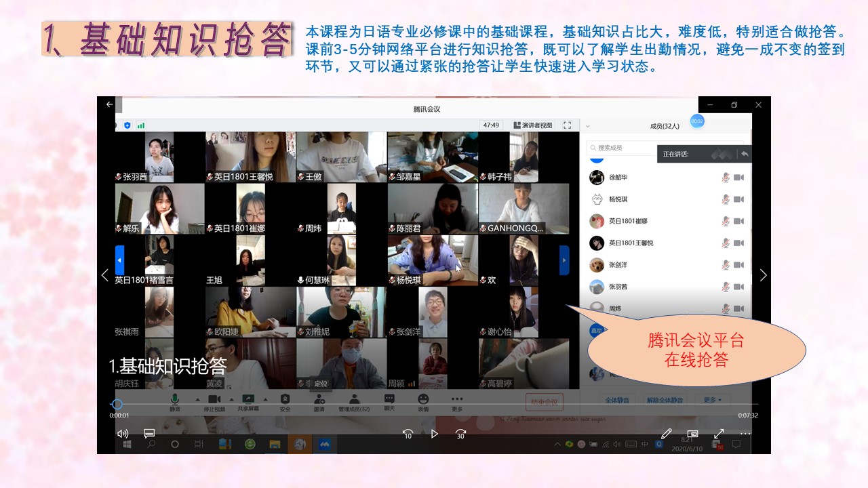Toggle the video player volume speaker

(x=123, y=434)
